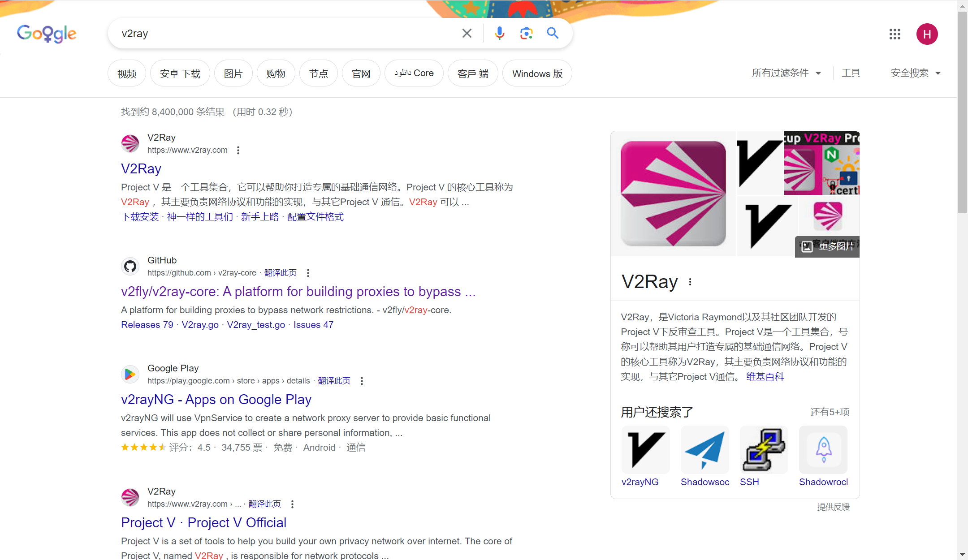
Task: Click the 提供反馈 feedback link
Action: pos(834,507)
